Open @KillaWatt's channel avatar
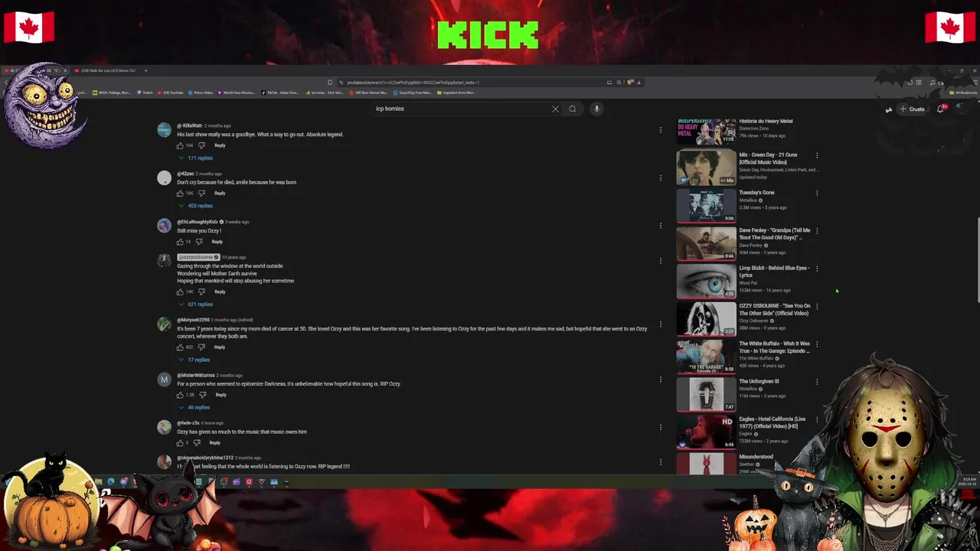 [164, 130]
